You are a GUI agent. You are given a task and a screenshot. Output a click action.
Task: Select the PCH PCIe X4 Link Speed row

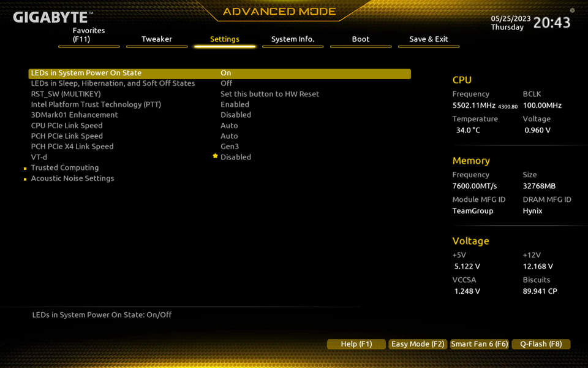coord(220,147)
